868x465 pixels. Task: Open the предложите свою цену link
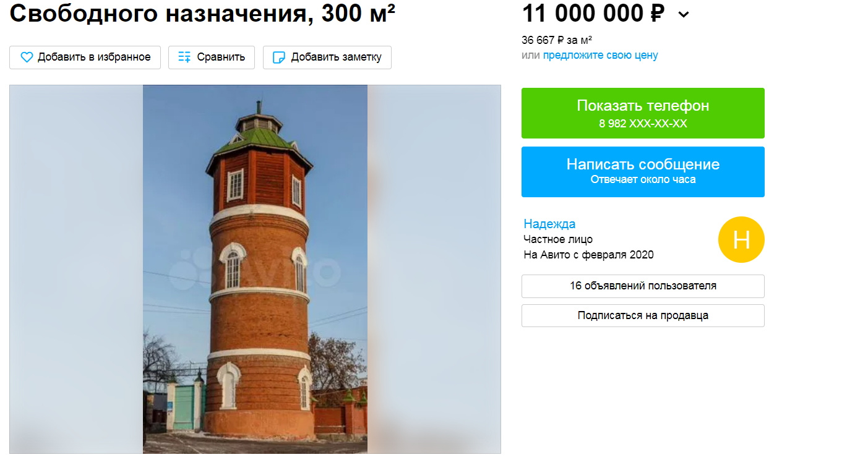coord(600,56)
